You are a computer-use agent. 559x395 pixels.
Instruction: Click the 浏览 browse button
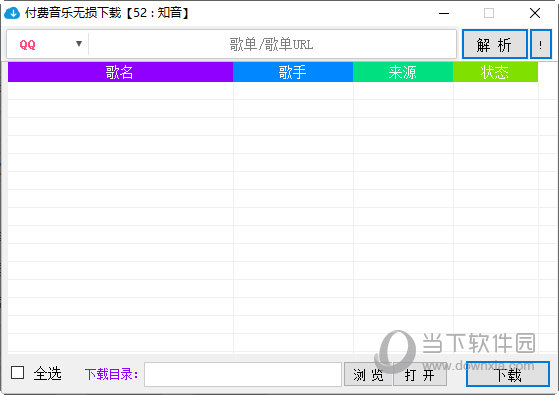point(368,375)
